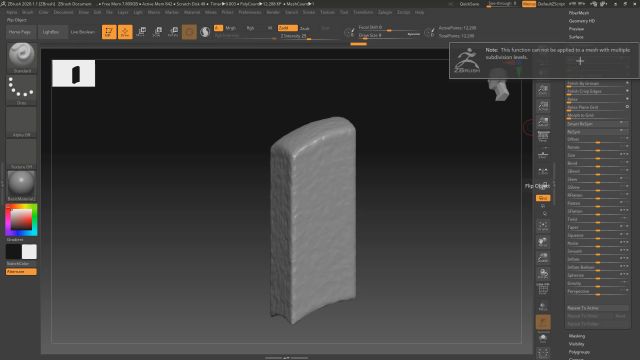Click the Zoom3D navigation icon
640x360 pixels.
coord(543,258)
